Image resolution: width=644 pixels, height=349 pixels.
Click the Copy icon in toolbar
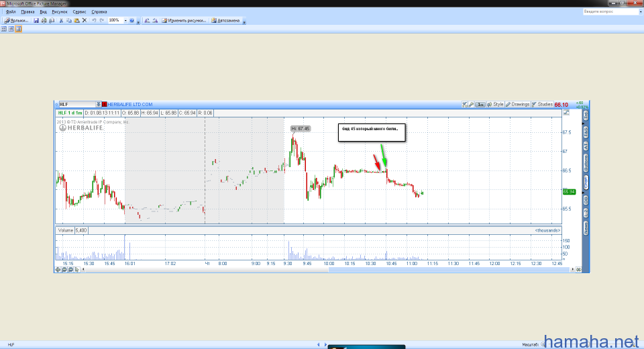click(69, 21)
